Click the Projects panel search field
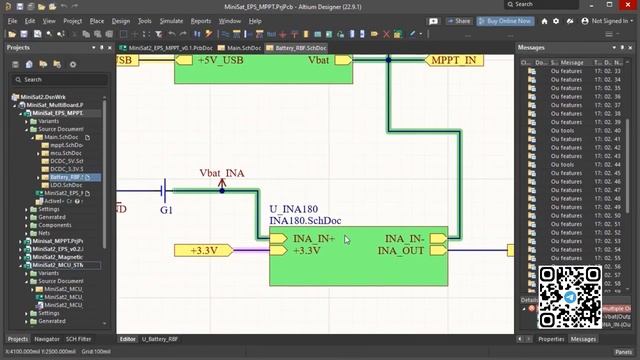 point(60,80)
